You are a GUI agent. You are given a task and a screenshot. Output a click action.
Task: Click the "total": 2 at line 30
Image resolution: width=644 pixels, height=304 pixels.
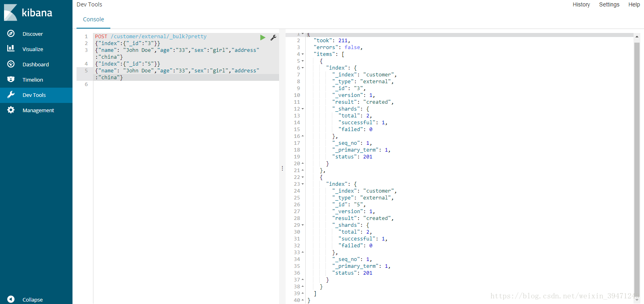(355, 232)
